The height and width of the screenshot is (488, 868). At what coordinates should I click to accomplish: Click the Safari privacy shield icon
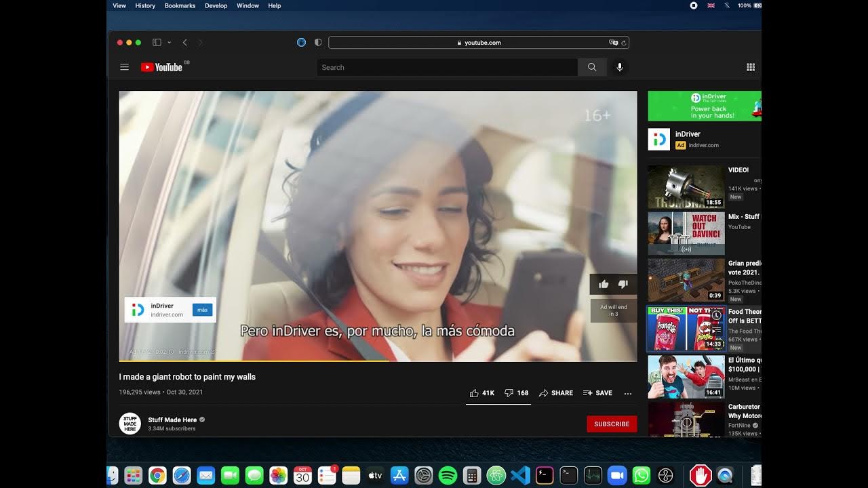click(x=318, y=43)
